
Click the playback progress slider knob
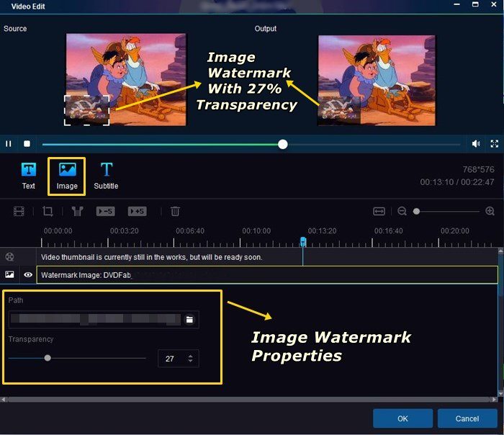tap(282, 144)
